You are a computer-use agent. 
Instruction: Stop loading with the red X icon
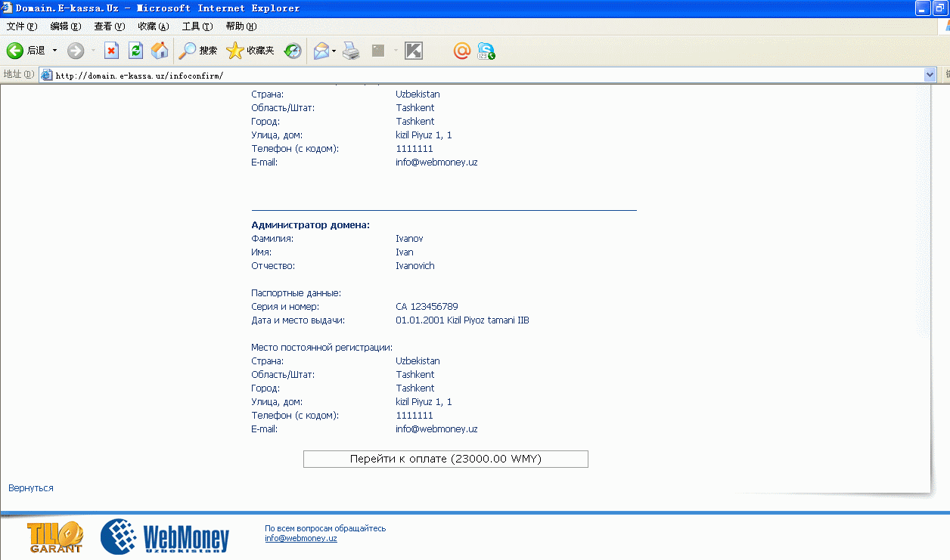click(x=111, y=51)
